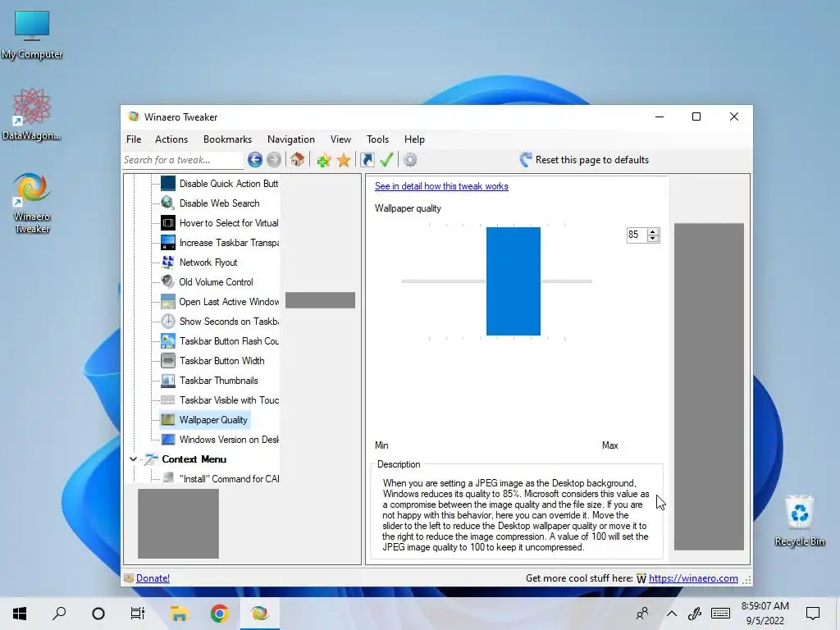The width and height of the screenshot is (840, 630).
Task: Select '"Install" Command for CAB' tree item
Action: 230,479
